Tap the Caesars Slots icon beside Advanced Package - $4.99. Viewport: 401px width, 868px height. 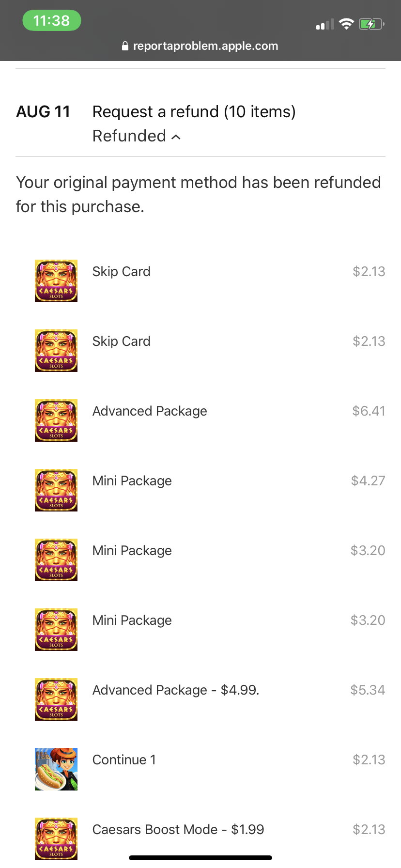coord(56,699)
